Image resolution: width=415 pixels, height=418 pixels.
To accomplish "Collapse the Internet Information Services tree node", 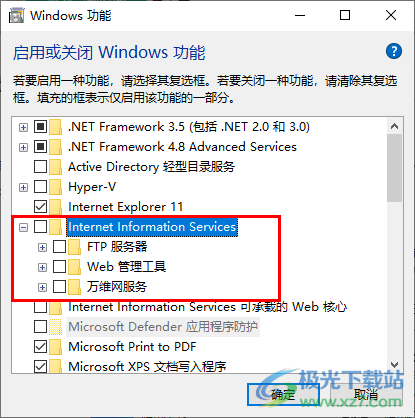I will (23, 228).
